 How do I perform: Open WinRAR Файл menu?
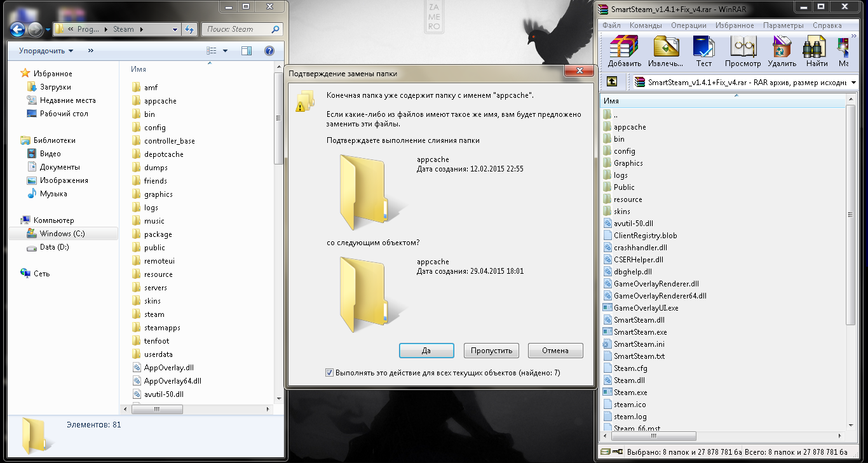point(611,25)
